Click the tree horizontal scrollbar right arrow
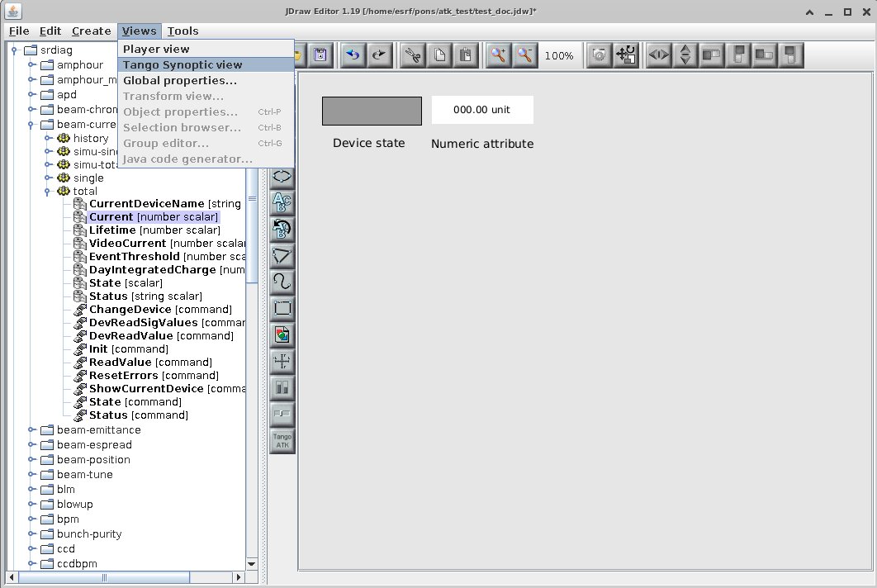 pyautogui.click(x=239, y=576)
